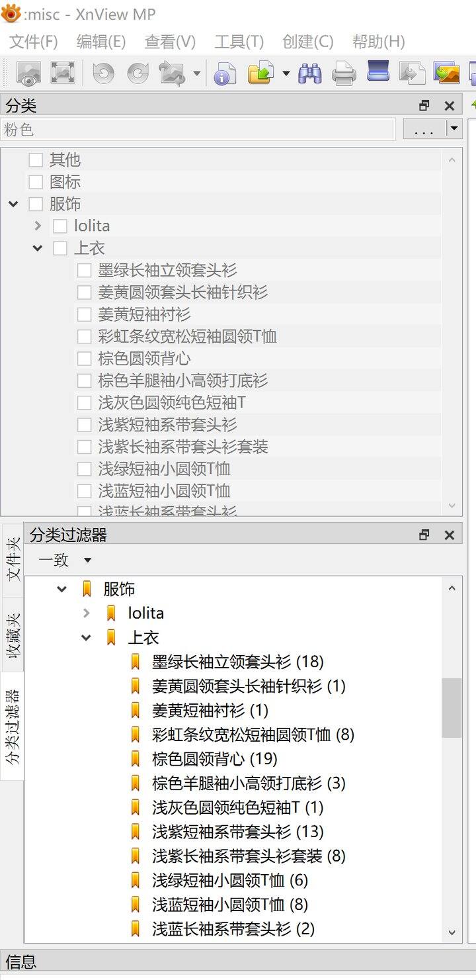Click the 粉色 category search field
This screenshot has width=476, height=980.
[x=198, y=129]
